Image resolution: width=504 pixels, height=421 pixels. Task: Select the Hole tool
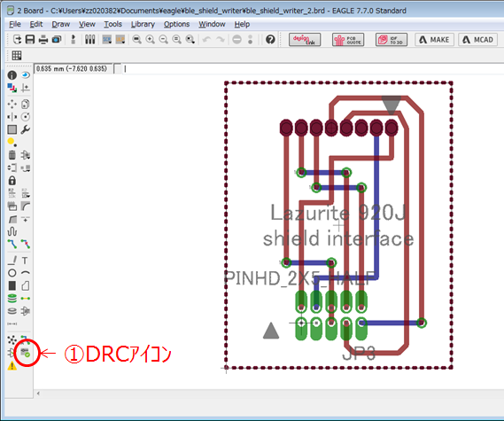(x=12, y=311)
